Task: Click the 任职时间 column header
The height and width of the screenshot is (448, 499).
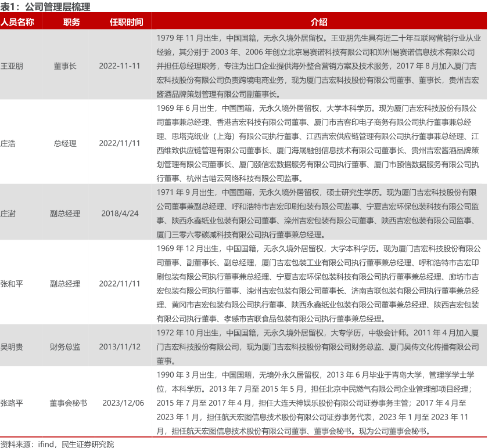Action: pyautogui.click(x=126, y=22)
